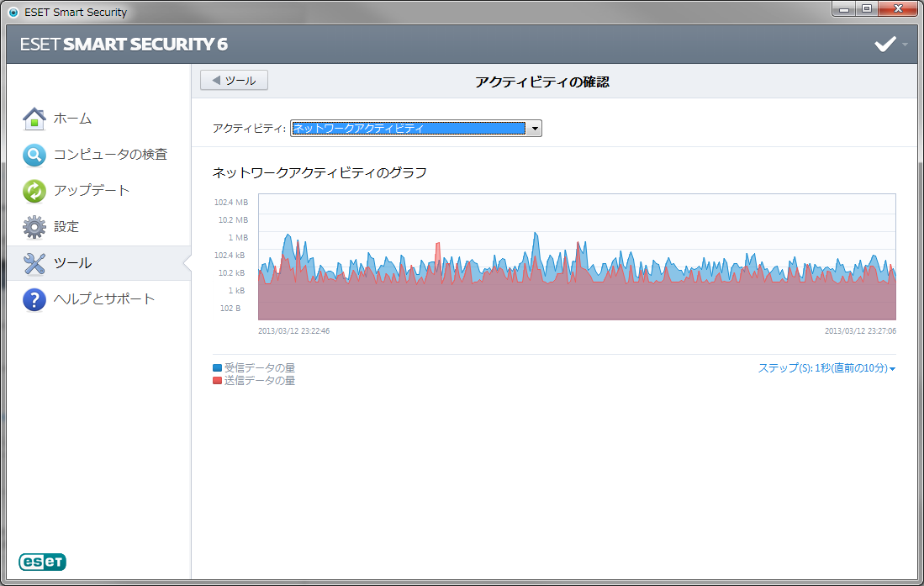Click the ネットワークアクティビティのグラフ heading
Image resolution: width=924 pixels, height=586 pixels.
point(319,172)
